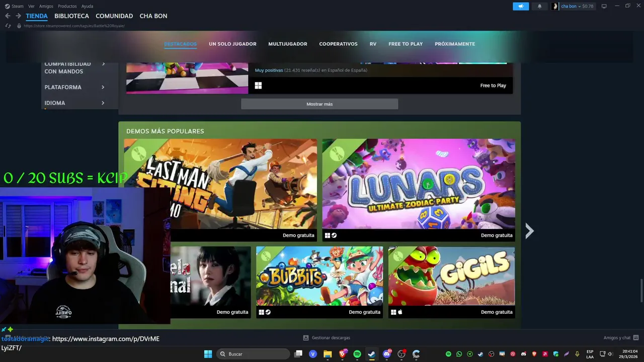The width and height of the screenshot is (644, 362).
Task: Click the Apple platform icon under Gigils
Action: [x=400, y=312]
